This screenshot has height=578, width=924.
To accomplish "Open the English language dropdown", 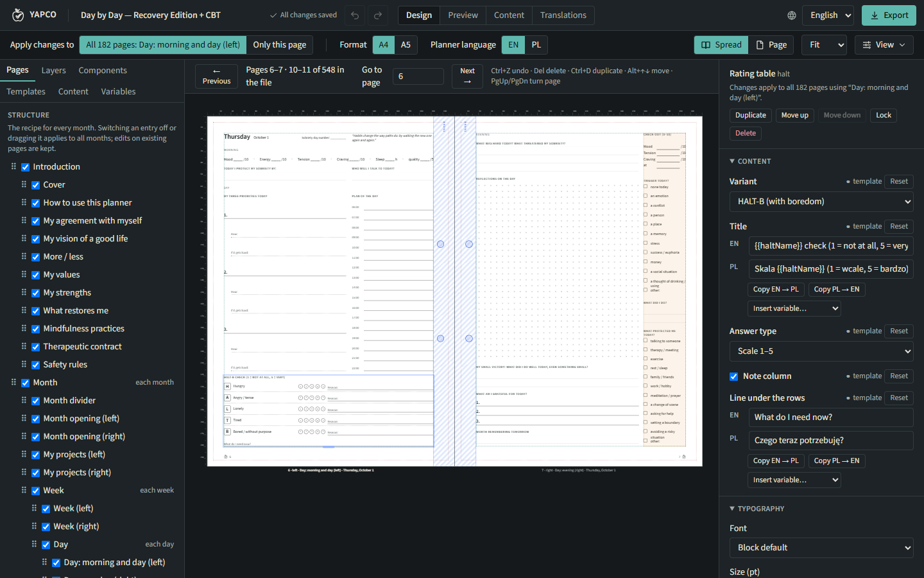I will click(x=828, y=15).
